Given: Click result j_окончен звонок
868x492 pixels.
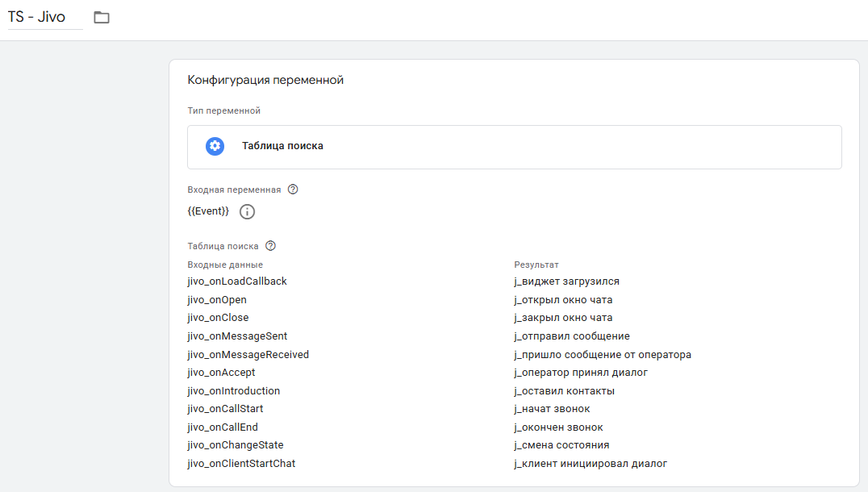Looking at the screenshot, I should (x=558, y=427).
